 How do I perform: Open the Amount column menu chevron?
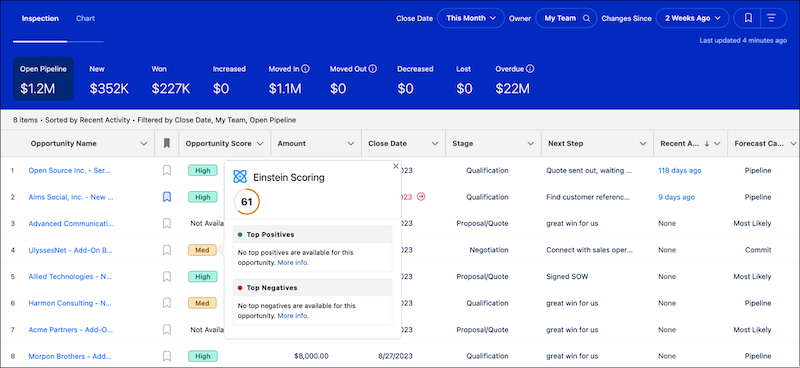(351, 144)
